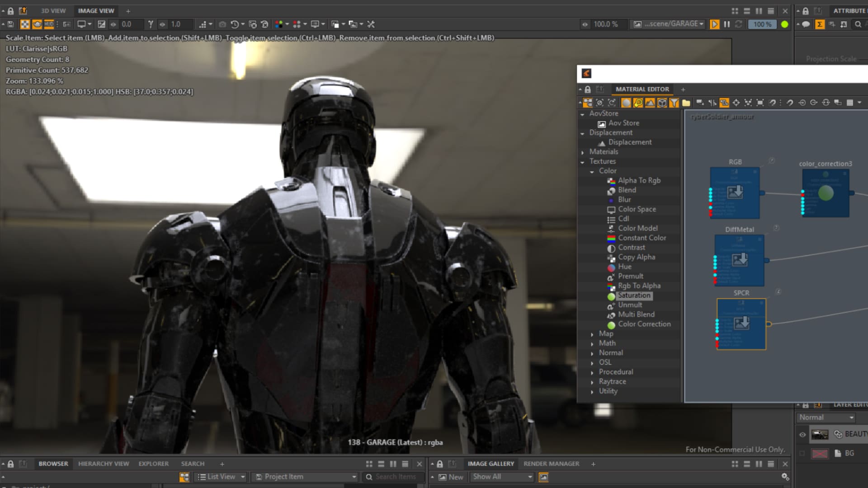Click the filter funnel icon in Material Editor
Viewport: 868px width, 488px height.
point(674,103)
